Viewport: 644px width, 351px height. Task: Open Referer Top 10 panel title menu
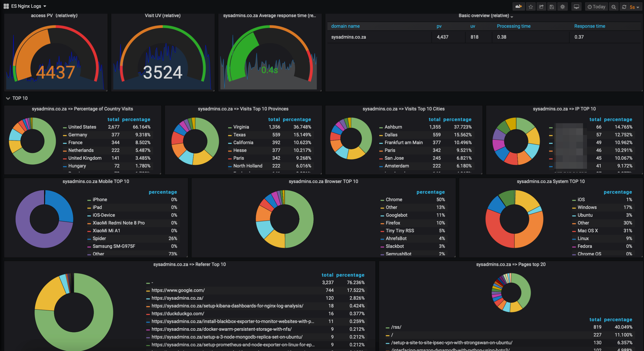tap(189, 264)
